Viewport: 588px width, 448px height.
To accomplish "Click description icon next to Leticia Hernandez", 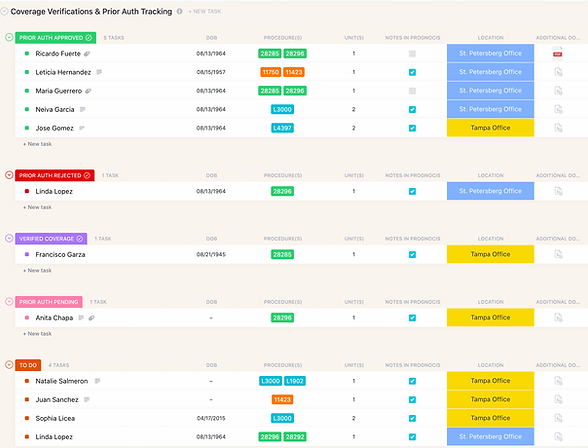I will (x=99, y=72).
